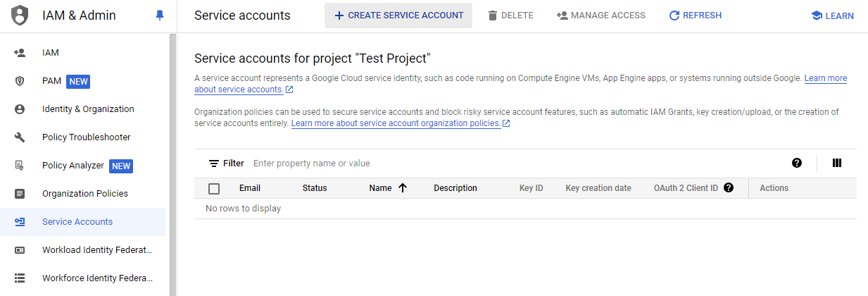Refresh the service accounts list

[695, 16]
